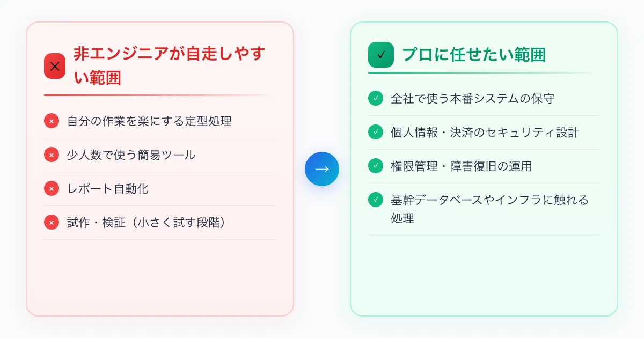Click green check beside 基幹データベースやインフラに触れる処理
Screen dimensions: 644x338
[376, 200]
